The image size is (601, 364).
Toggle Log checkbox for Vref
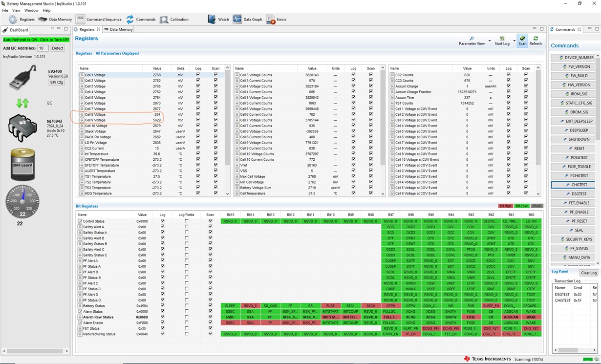click(353, 165)
